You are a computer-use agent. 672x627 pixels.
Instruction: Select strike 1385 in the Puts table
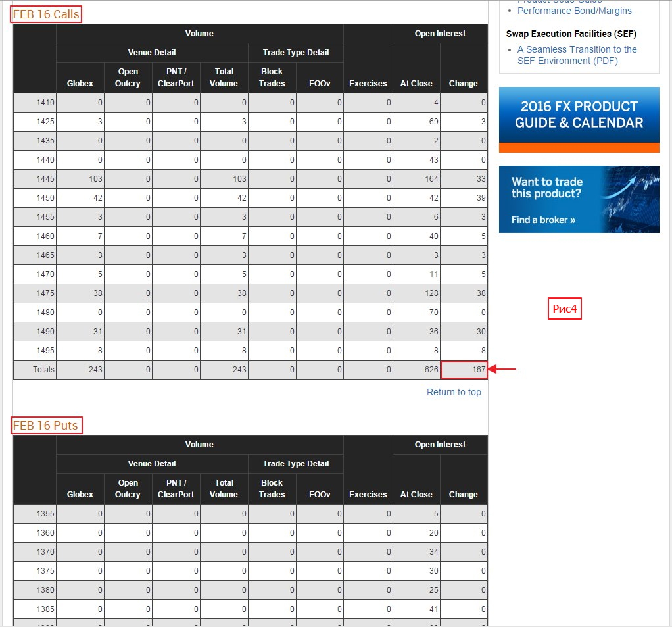45,609
